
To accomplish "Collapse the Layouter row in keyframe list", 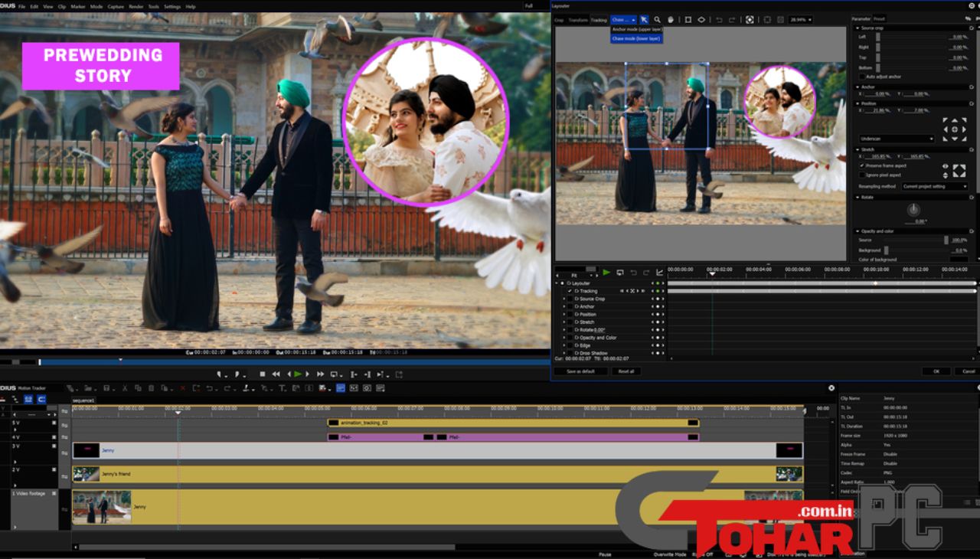I will pos(557,283).
